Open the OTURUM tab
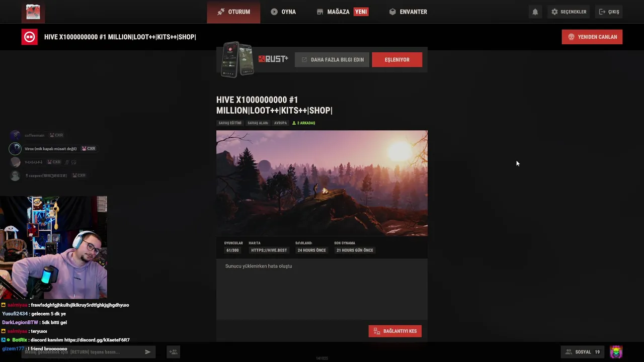The height and width of the screenshot is (362, 644). point(233,12)
